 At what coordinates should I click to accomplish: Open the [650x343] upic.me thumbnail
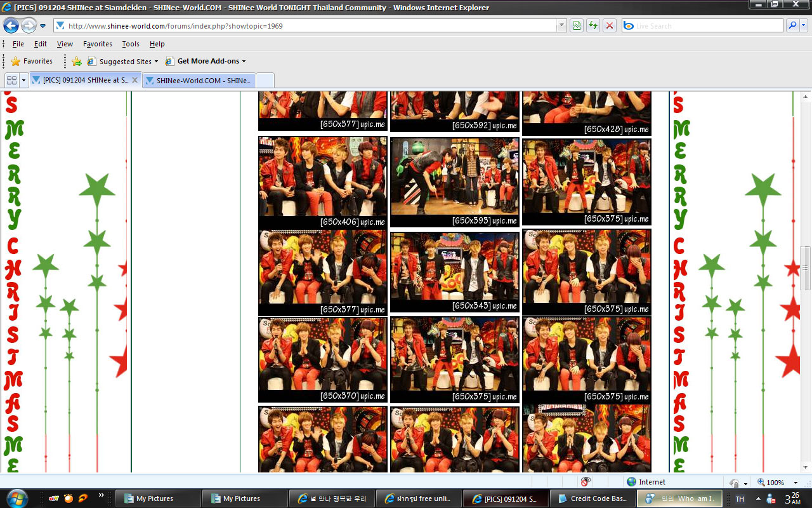tap(454, 272)
